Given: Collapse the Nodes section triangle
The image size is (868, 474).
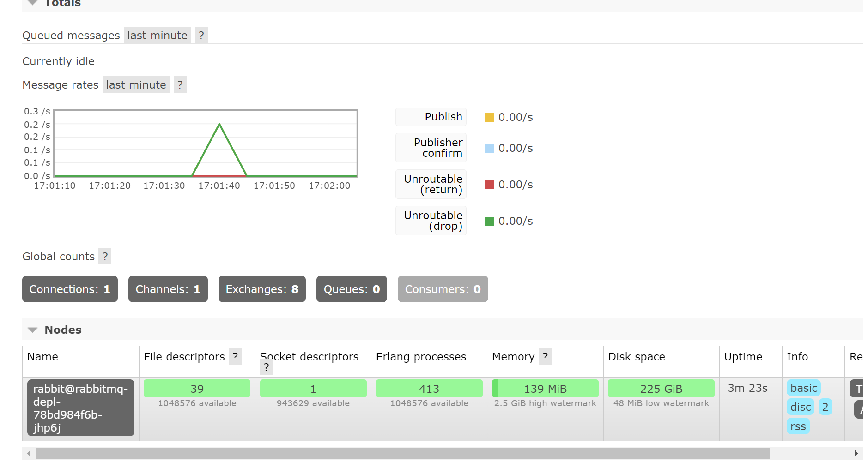Looking at the screenshot, I should pos(32,330).
